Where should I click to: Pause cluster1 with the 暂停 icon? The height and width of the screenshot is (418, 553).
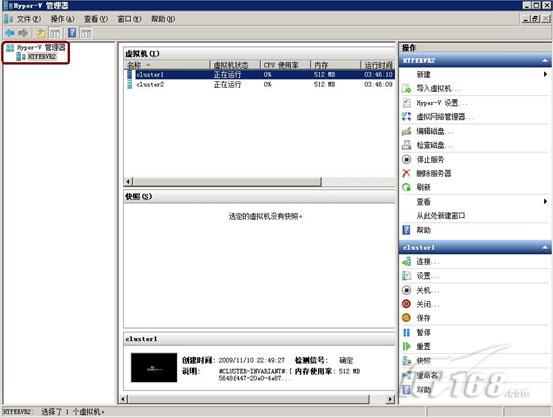[x=407, y=332]
